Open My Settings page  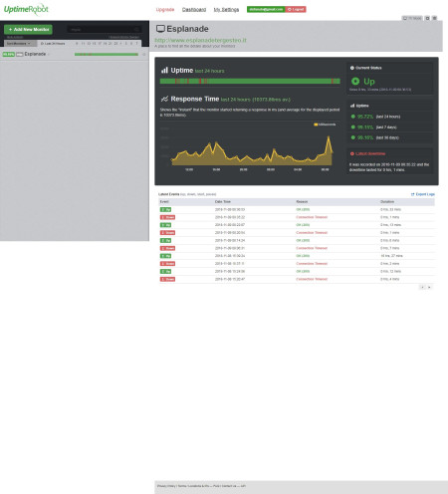tap(226, 10)
